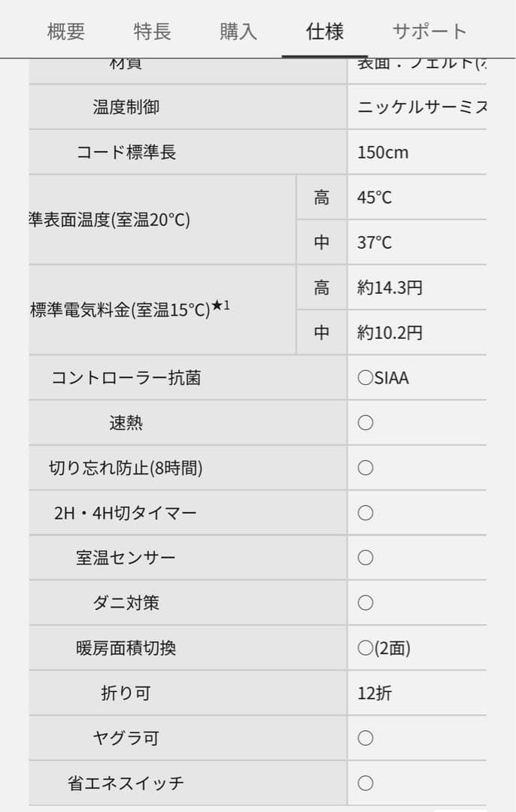Image resolution: width=516 pixels, height=812 pixels.
Task: Click the 45℃ value in 高 row
Action: tap(376, 197)
